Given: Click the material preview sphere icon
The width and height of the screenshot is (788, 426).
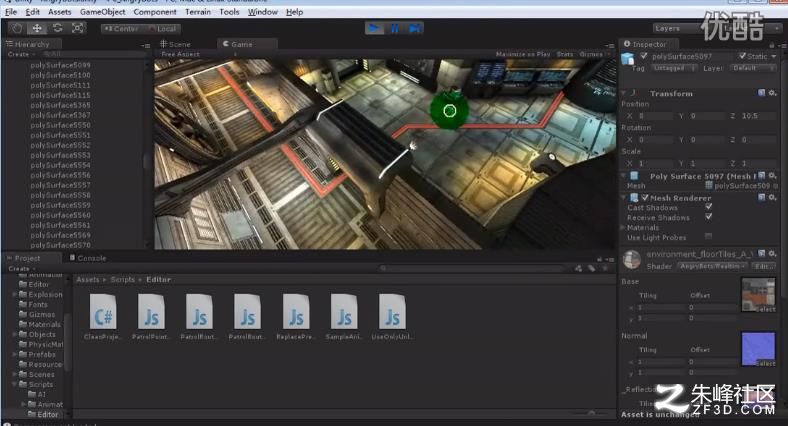Looking at the screenshot, I should 632,259.
